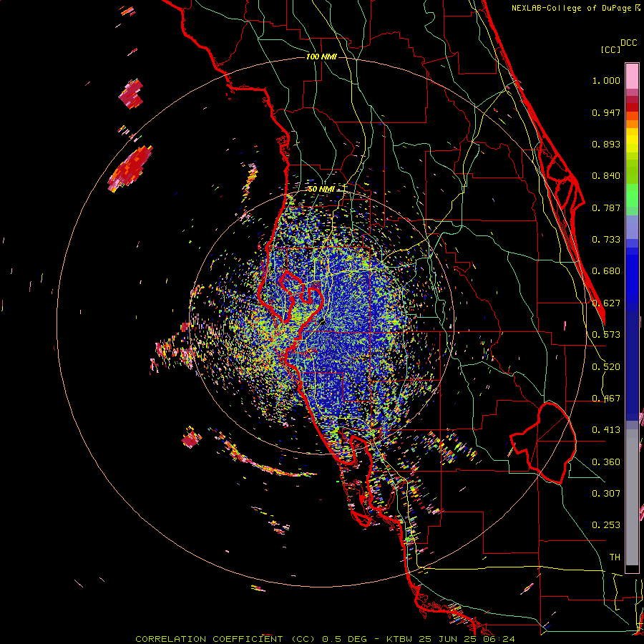The height and width of the screenshot is (644, 644).
Task: Click the 1.000 value on the color scale
Action: coord(606,80)
